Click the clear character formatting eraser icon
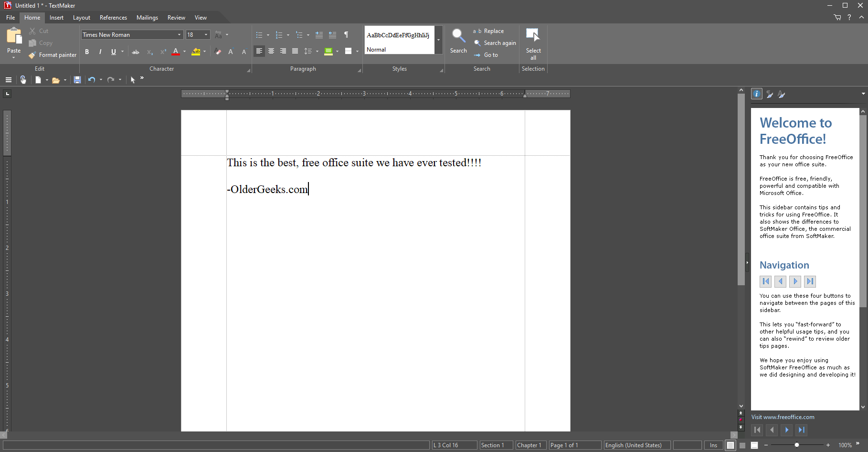The width and height of the screenshot is (868, 452). tap(218, 52)
